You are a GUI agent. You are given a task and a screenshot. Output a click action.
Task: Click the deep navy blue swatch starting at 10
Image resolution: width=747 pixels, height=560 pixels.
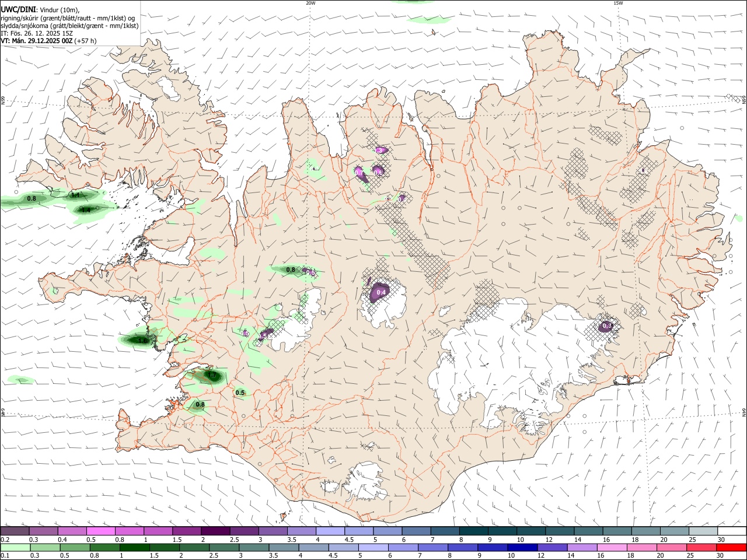pos(522,548)
